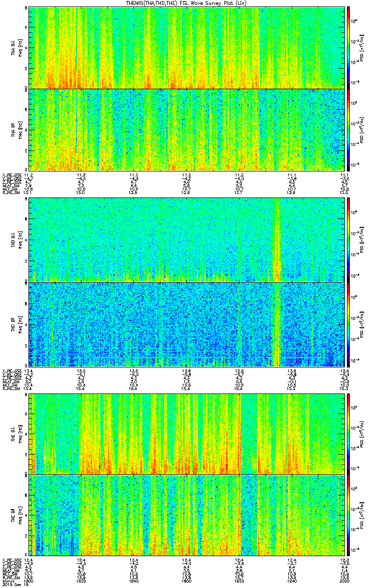
Task: Select the THA B-parallel spectrogram panel
Action: (186, 129)
